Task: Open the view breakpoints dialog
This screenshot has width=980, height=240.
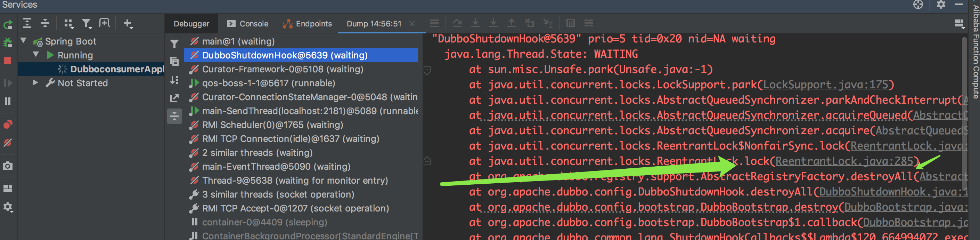Action: coord(8,124)
